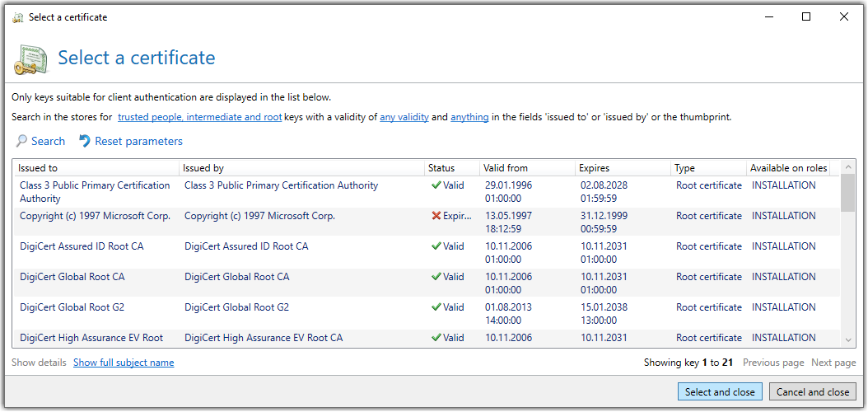Sort list by the Expires column header
The width and height of the screenshot is (868, 412).
pos(623,168)
